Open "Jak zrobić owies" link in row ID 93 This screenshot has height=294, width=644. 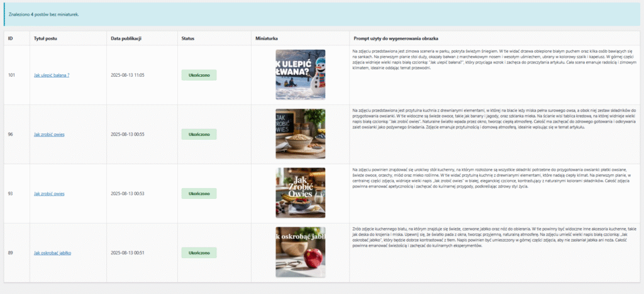pos(49,193)
